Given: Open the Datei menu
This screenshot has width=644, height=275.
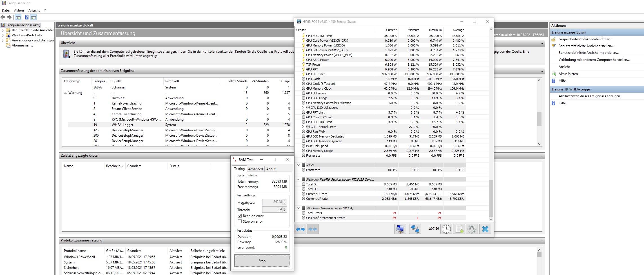Looking at the screenshot, I should [x=6, y=10].
